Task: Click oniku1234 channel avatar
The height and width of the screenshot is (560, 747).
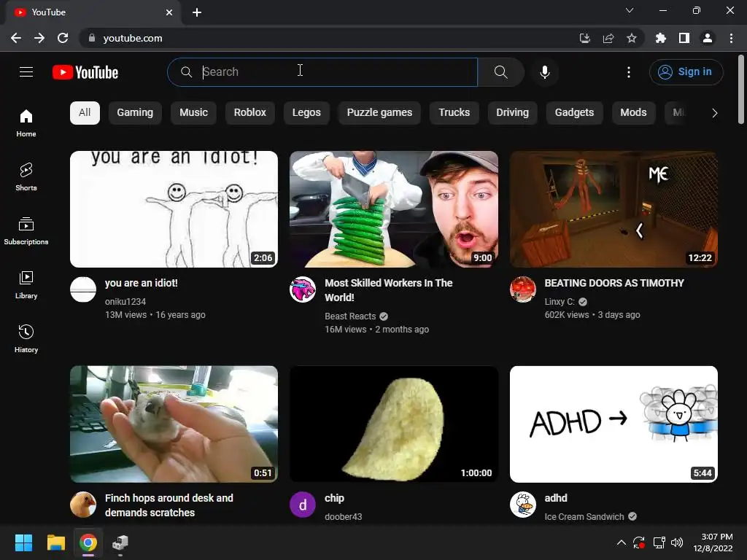Action: click(x=83, y=289)
